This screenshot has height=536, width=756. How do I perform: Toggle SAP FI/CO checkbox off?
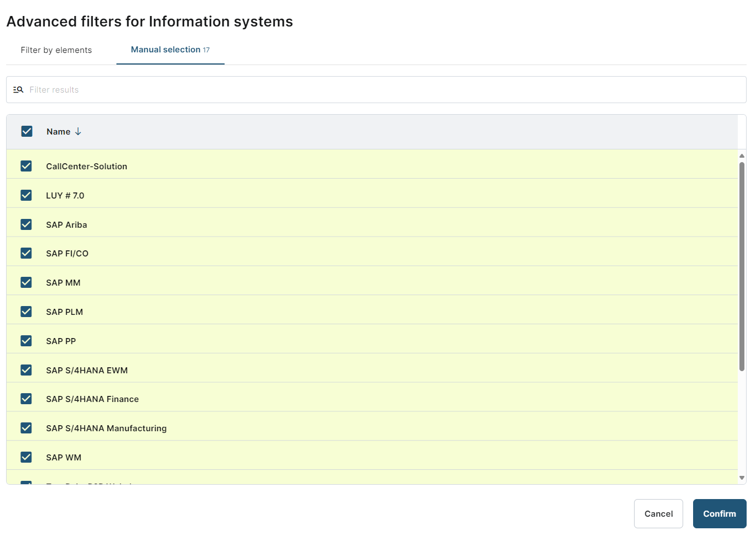26,253
